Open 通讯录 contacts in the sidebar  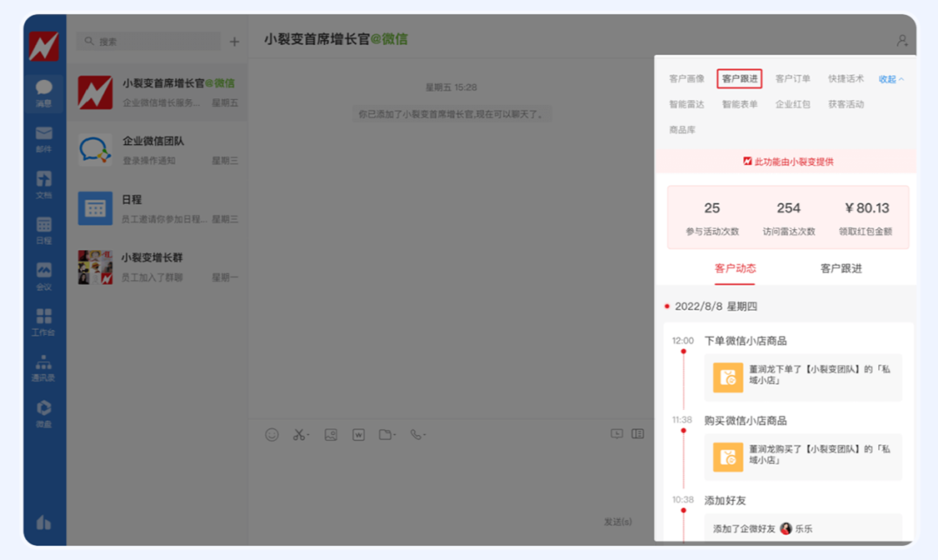[x=44, y=365]
